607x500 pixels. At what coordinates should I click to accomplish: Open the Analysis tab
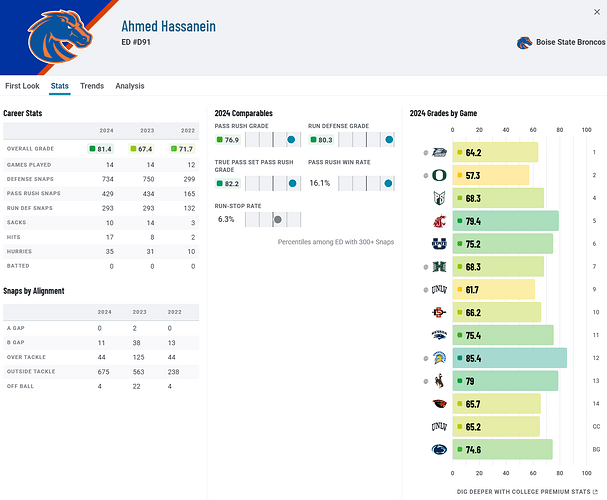pos(130,87)
